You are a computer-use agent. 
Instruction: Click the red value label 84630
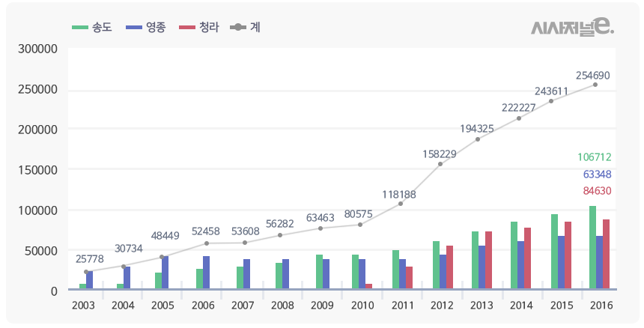coord(597,191)
